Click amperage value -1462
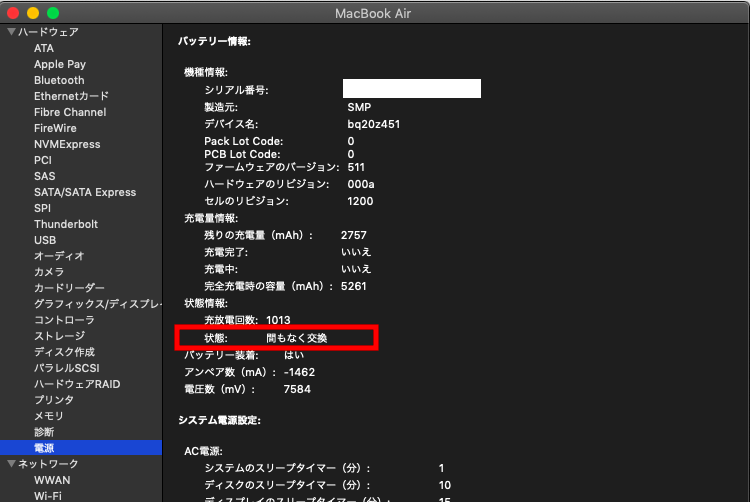The width and height of the screenshot is (750, 502). tap(299, 372)
